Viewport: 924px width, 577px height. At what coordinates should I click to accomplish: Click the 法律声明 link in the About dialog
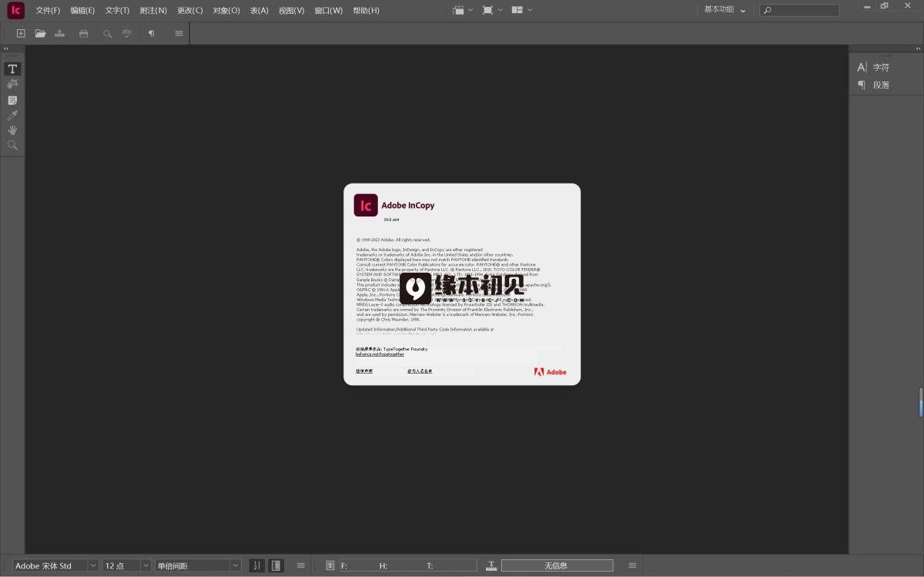364,371
